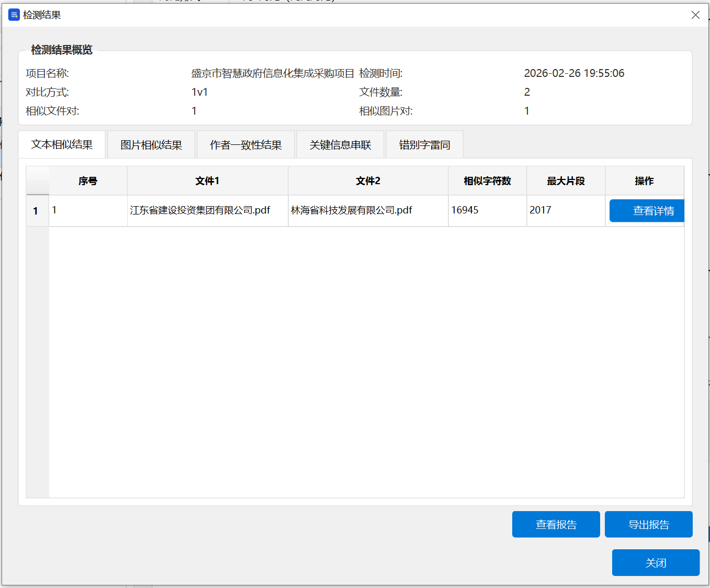
Task: Click the detection time 2026-02-26 19:55:06
Action: click(x=574, y=73)
